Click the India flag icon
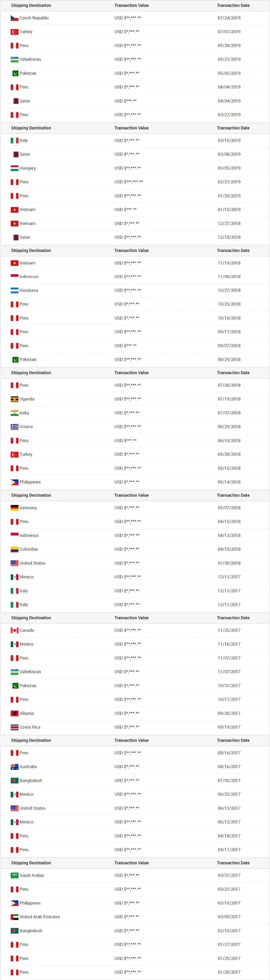270x980 pixels. (x=14, y=413)
